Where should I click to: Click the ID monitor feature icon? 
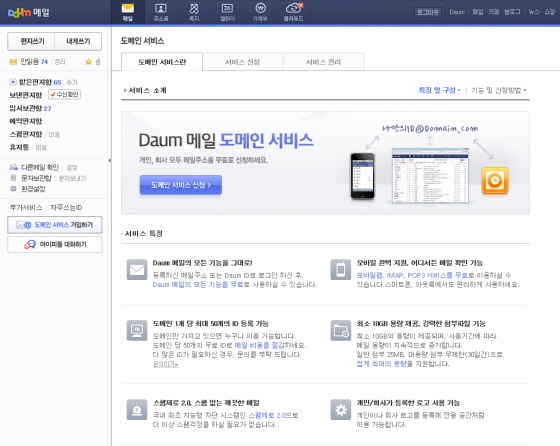coord(137,330)
